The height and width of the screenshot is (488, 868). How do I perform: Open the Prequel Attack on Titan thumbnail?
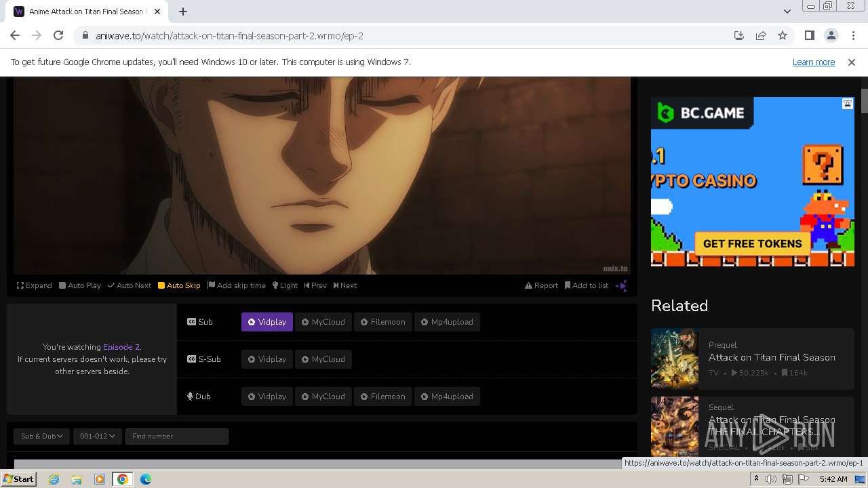pyautogui.click(x=675, y=359)
